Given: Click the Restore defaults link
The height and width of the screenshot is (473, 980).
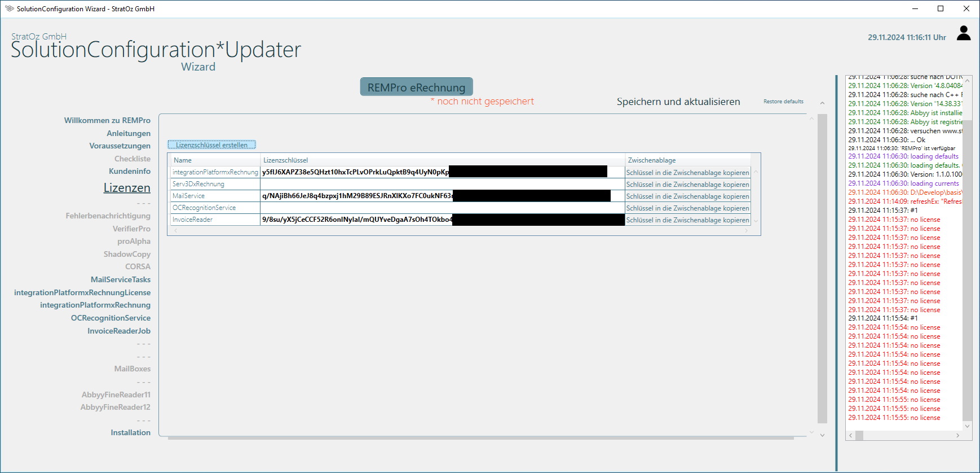Looking at the screenshot, I should pyautogui.click(x=783, y=102).
